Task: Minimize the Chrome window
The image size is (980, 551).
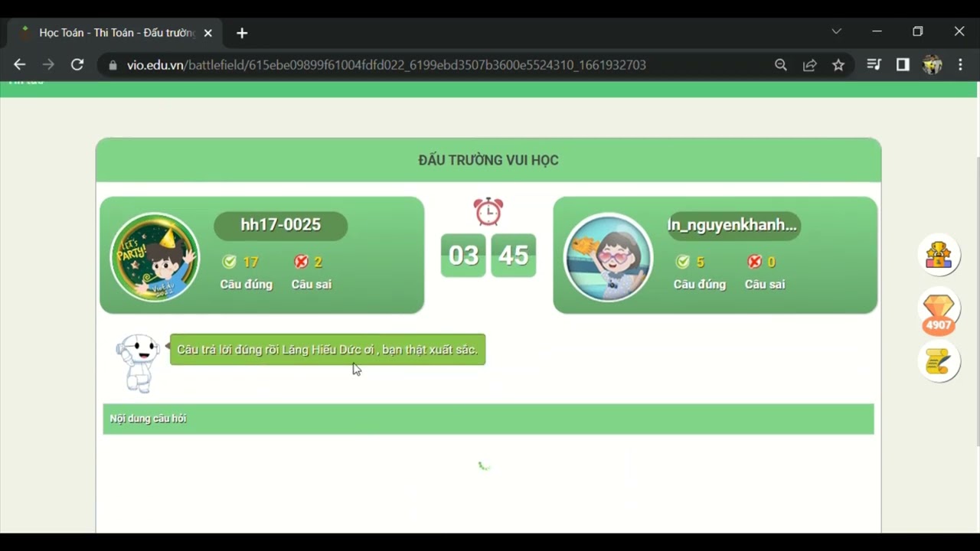Action: (x=877, y=31)
